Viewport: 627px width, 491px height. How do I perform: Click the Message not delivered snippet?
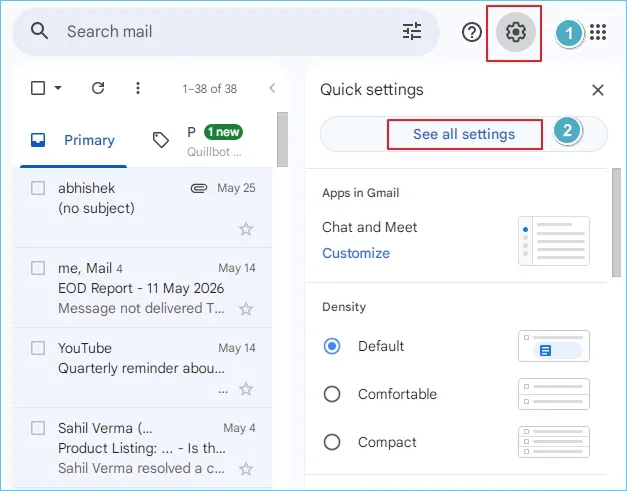(x=141, y=308)
